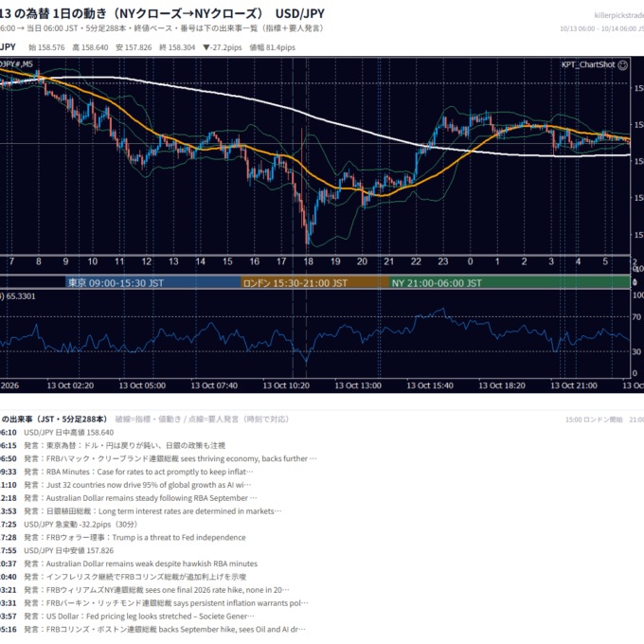Click the high price 高 158.640
Screen dimensions: 644x644
[90, 47]
